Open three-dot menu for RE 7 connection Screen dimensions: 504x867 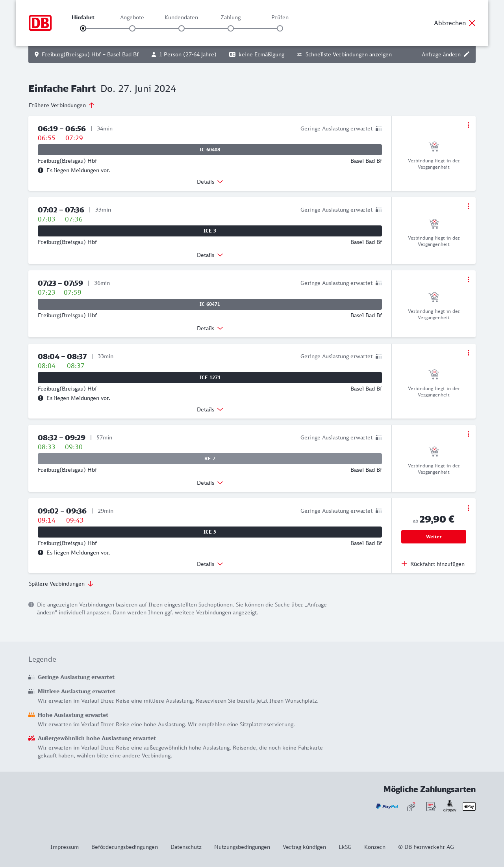(468, 434)
